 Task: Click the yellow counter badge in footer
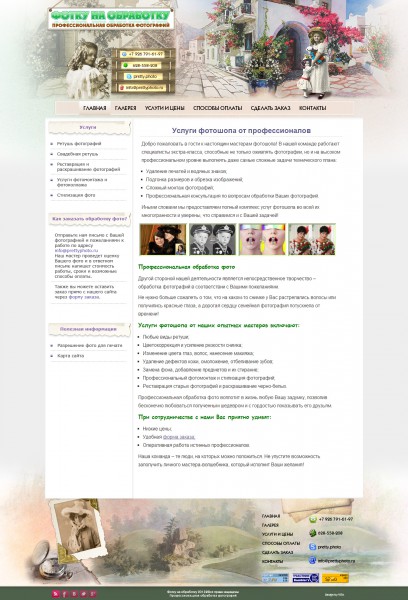click(x=335, y=578)
